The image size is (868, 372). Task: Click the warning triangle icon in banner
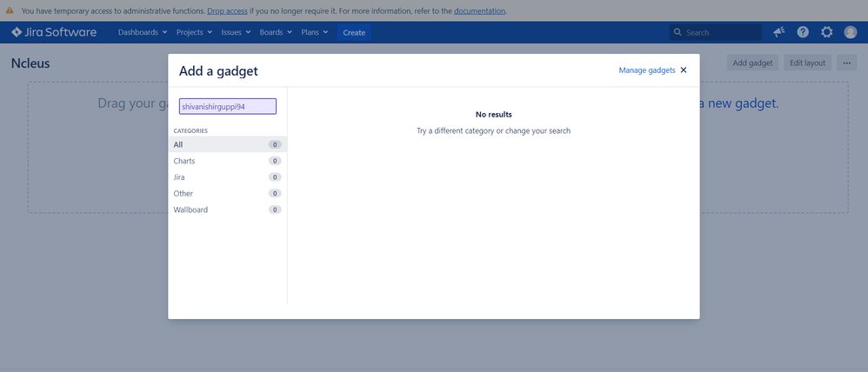[10, 10]
